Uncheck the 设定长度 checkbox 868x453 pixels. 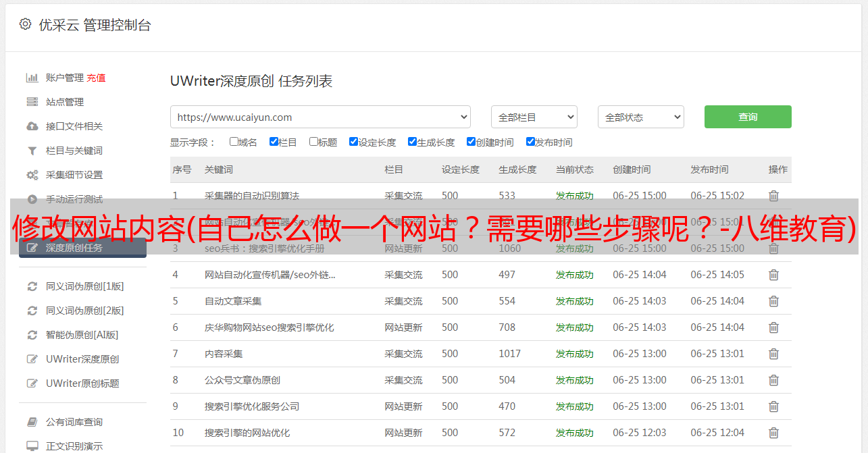(353, 142)
